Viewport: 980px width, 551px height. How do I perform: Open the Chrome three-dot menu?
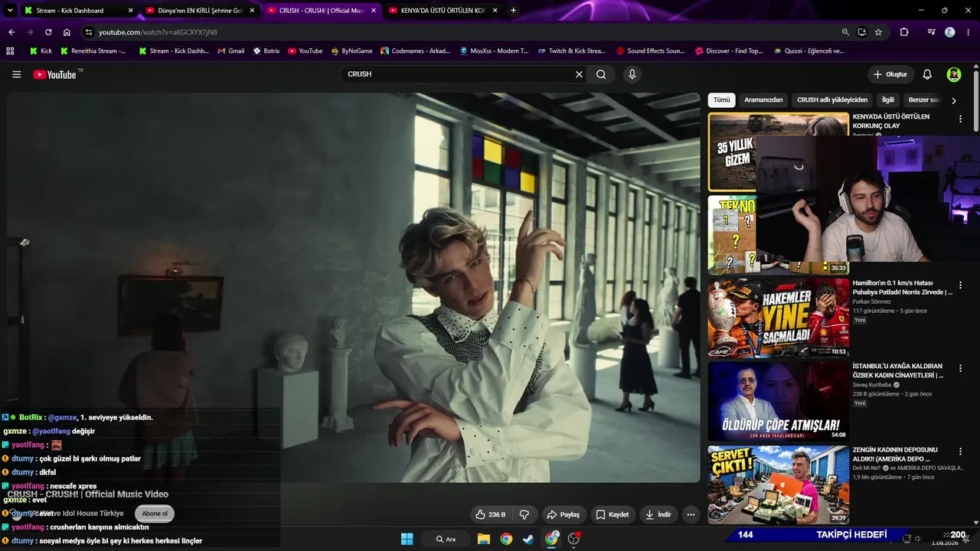click(968, 32)
